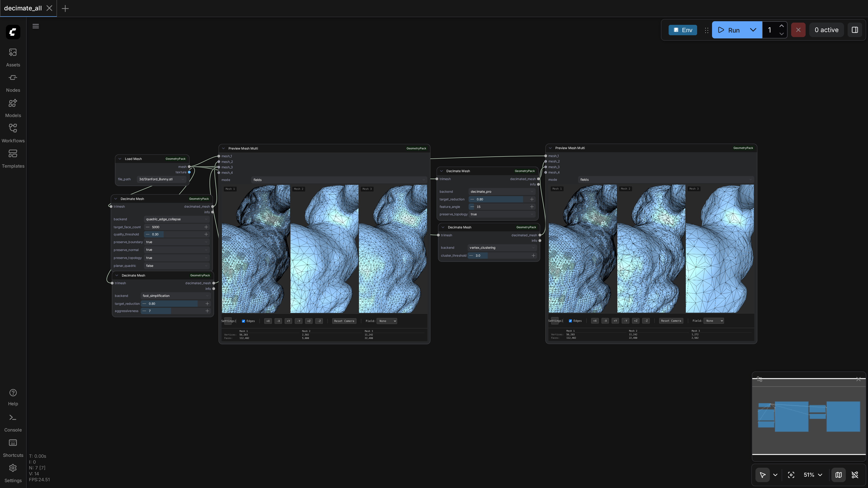Open the Nodes library in the sidebar
This screenshot has width=868, height=488.
13,82
